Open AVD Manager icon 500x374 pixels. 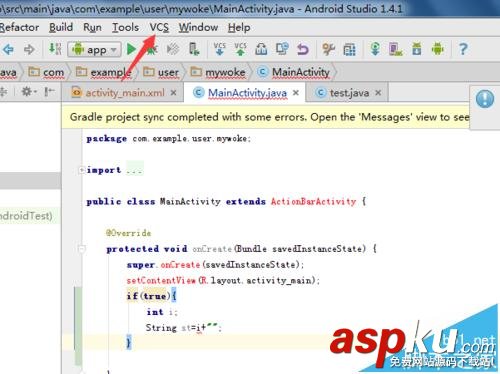point(396,49)
